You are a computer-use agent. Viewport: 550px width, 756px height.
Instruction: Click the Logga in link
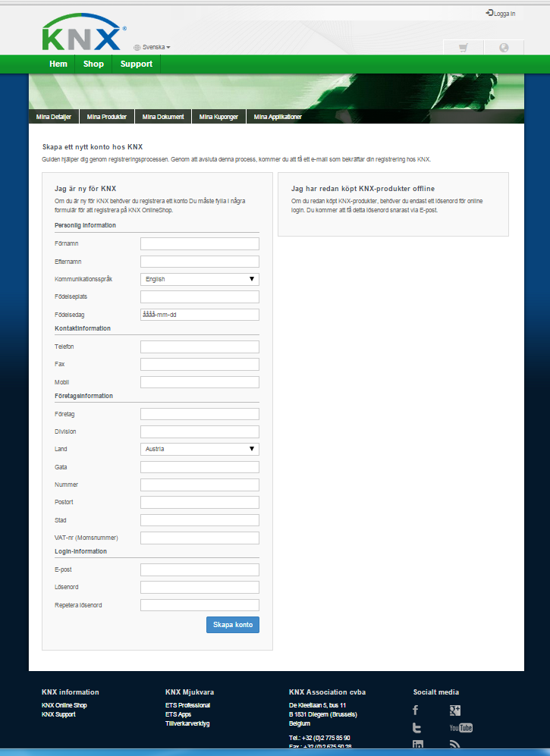[x=500, y=14]
